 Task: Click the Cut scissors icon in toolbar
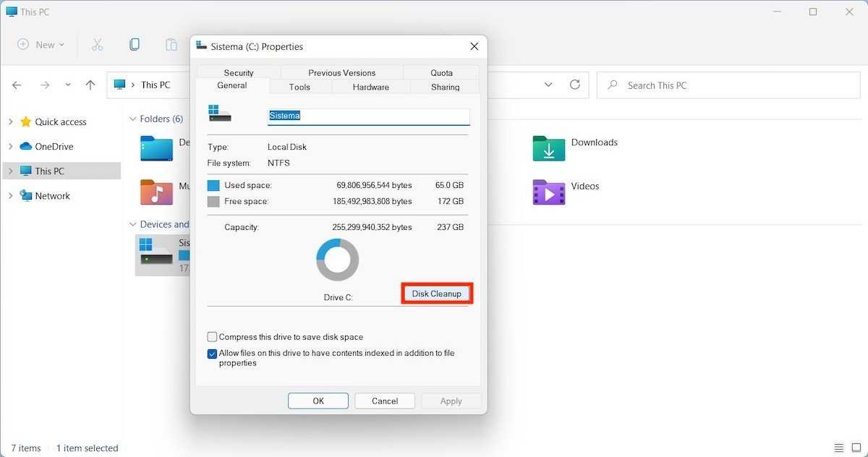[x=98, y=45]
